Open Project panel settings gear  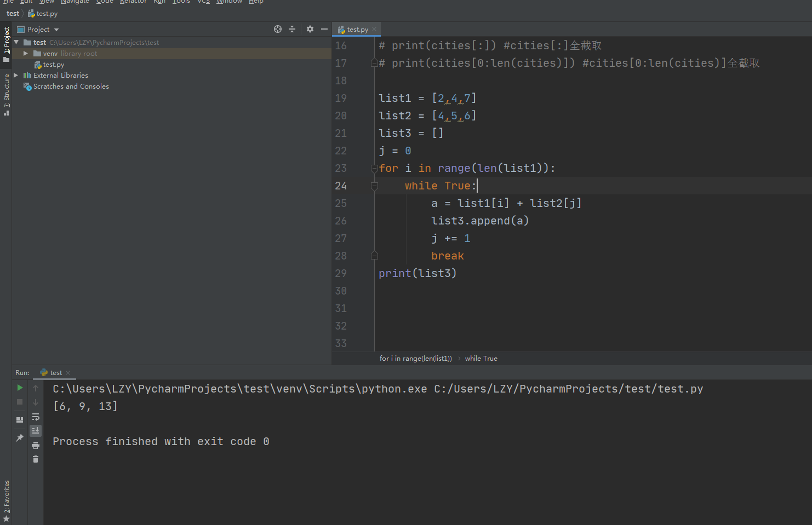point(310,29)
